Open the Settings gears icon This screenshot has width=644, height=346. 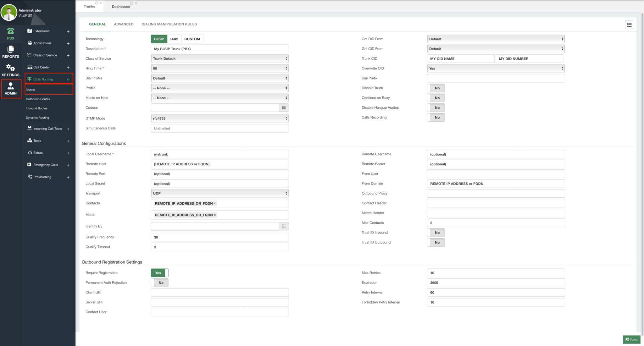(11, 68)
